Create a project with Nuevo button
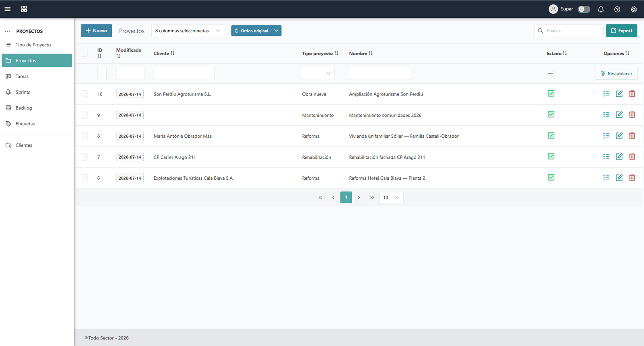644x346 pixels. tap(96, 31)
